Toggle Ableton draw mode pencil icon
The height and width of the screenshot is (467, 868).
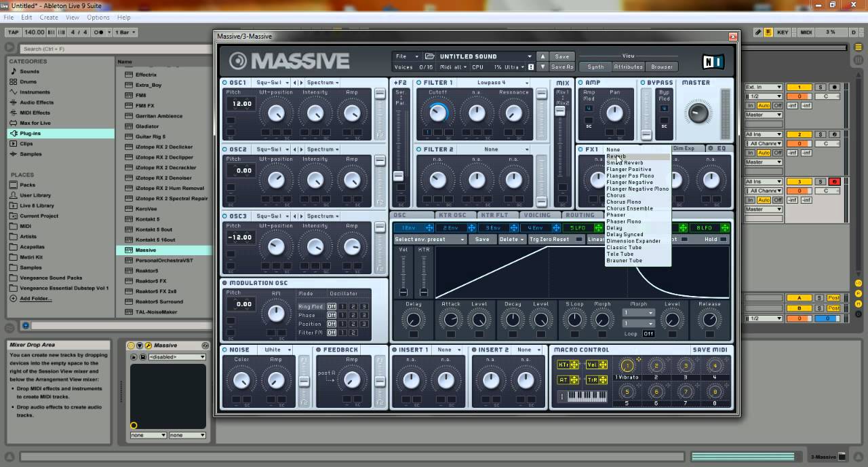(757, 32)
